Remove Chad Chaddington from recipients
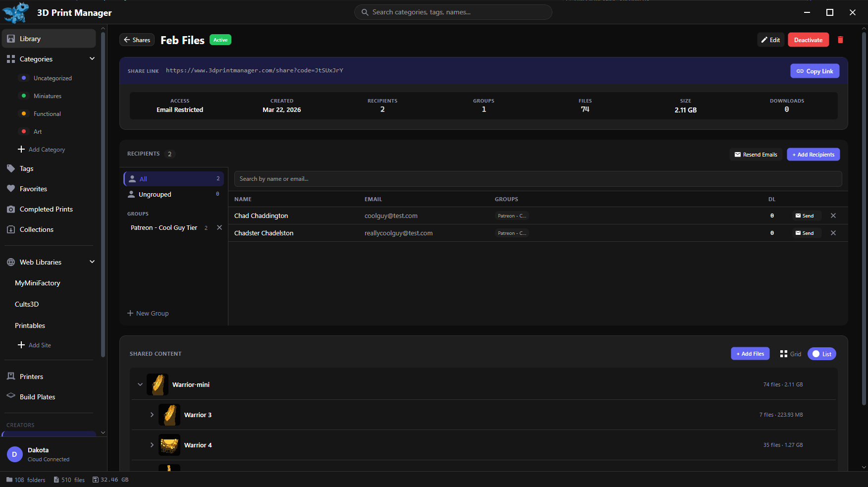868x487 pixels. pos(833,216)
